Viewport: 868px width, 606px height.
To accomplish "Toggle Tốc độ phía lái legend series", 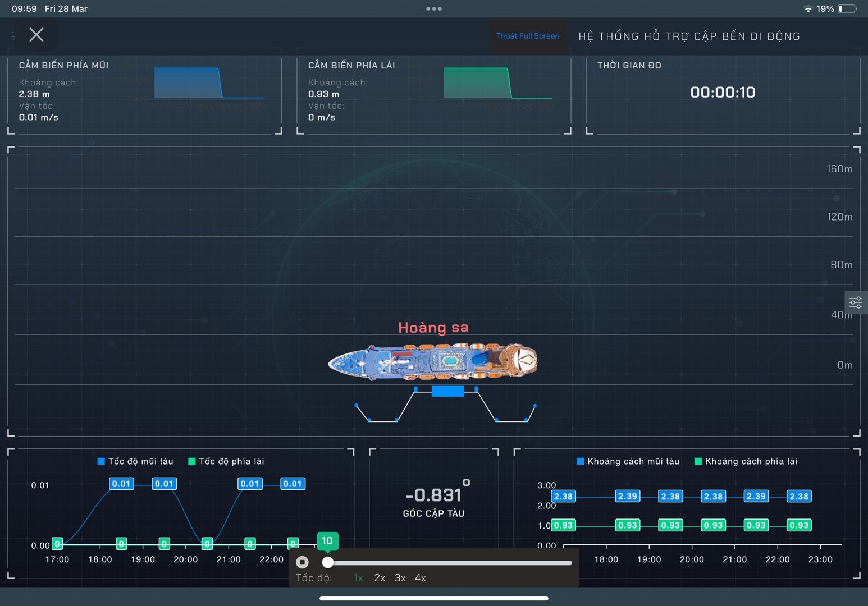I will [x=226, y=461].
